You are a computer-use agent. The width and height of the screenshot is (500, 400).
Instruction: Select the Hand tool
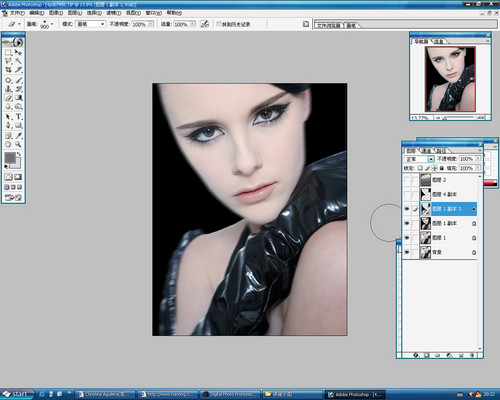pos(9,145)
